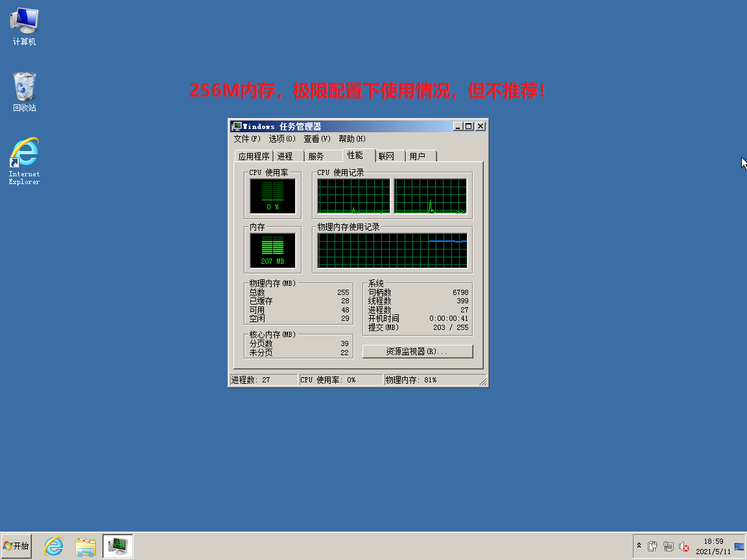Open the 选项(O) menu
This screenshot has height=560, width=747.
(x=281, y=139)
